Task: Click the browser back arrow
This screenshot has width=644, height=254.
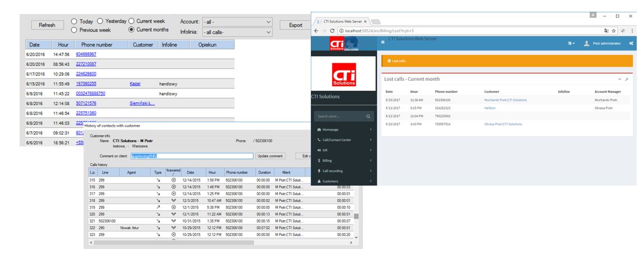Action: tap(316, 31)
